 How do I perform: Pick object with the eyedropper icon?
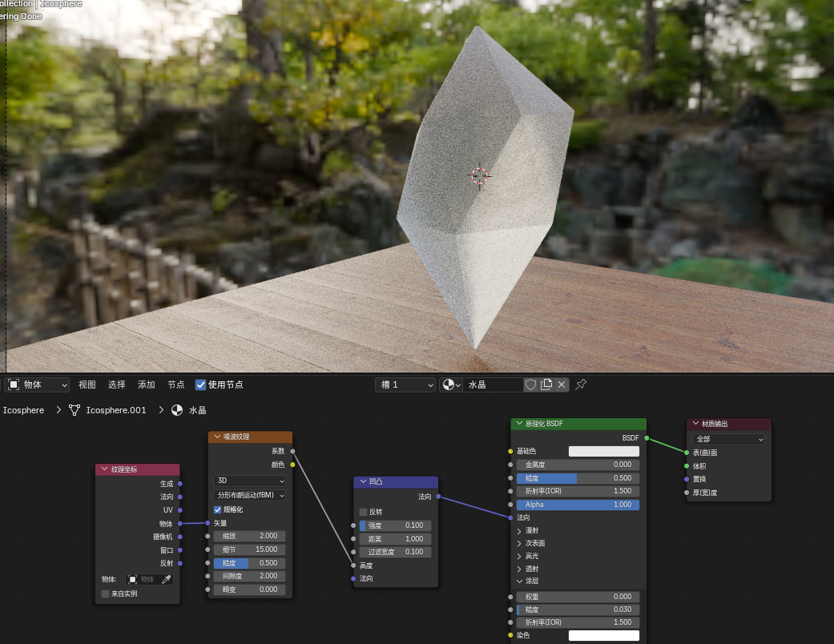coord(167,580)
